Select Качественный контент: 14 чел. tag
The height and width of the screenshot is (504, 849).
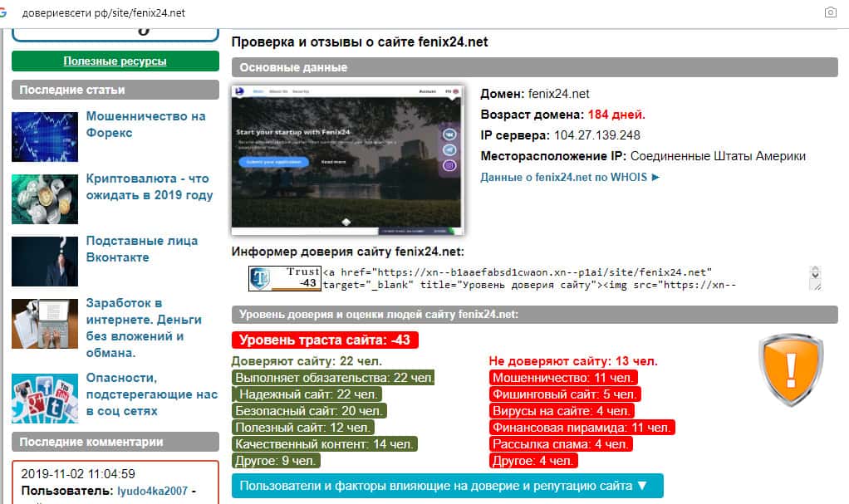pyautogui.click(x=324, y=444)
